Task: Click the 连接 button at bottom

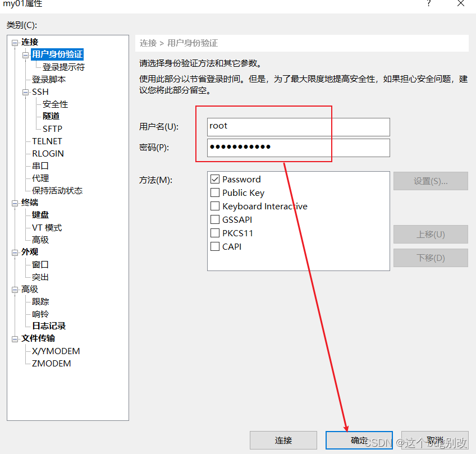Action: [x=283, y=440]
